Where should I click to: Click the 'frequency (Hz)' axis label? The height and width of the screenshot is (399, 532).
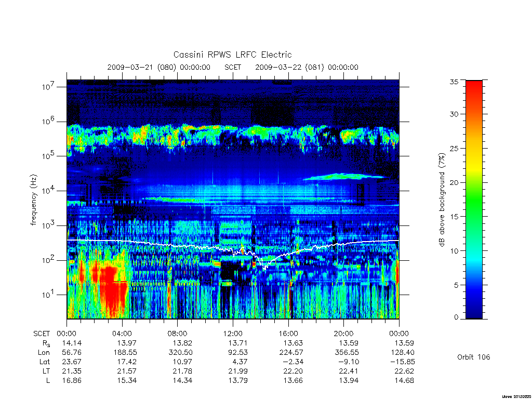click(34, 200)
